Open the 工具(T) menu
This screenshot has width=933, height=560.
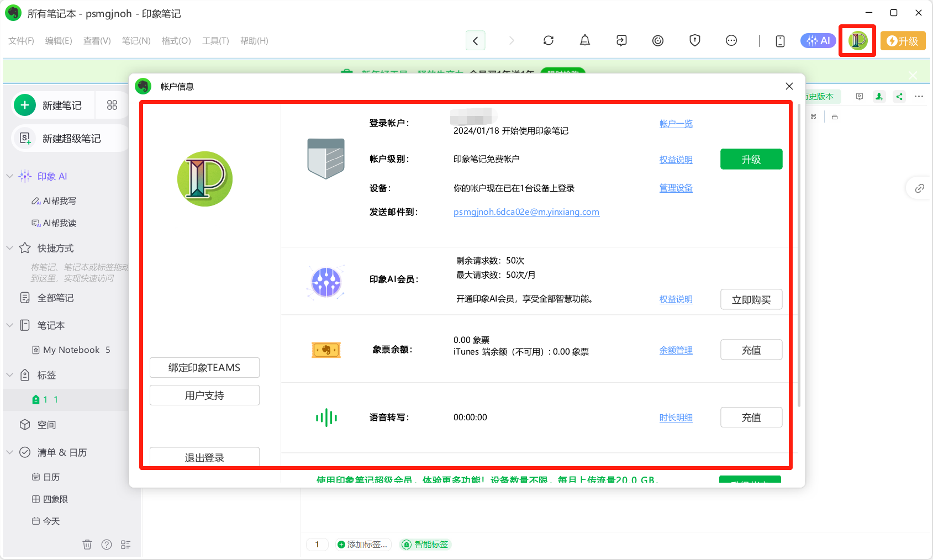(215, 41)
